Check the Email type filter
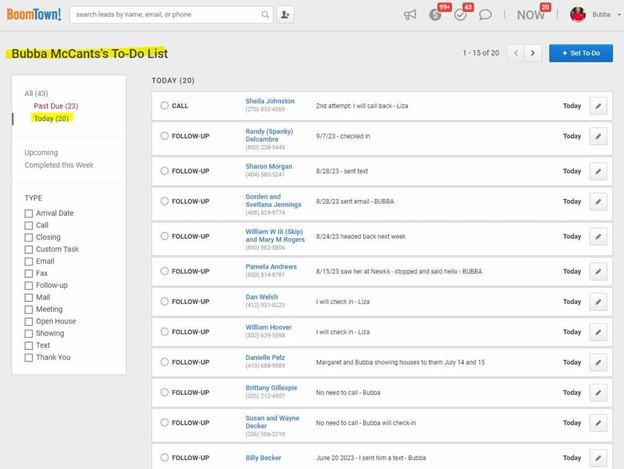 click(x=29, y=262)
